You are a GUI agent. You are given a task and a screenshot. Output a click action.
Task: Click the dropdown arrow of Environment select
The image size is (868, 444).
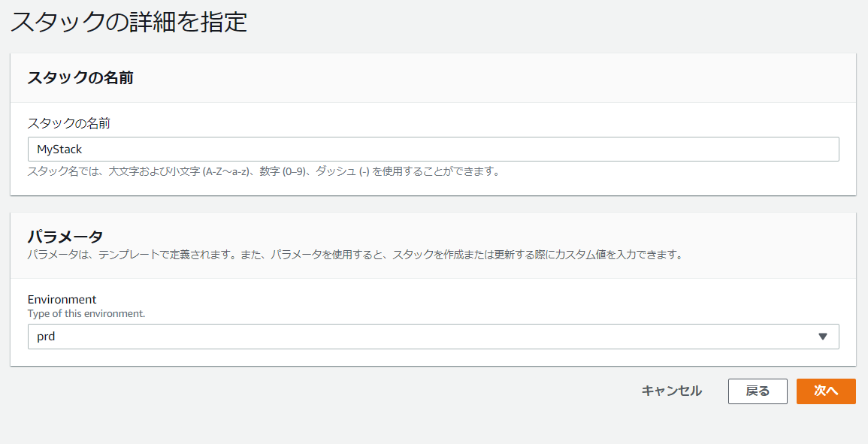point(823,337)
